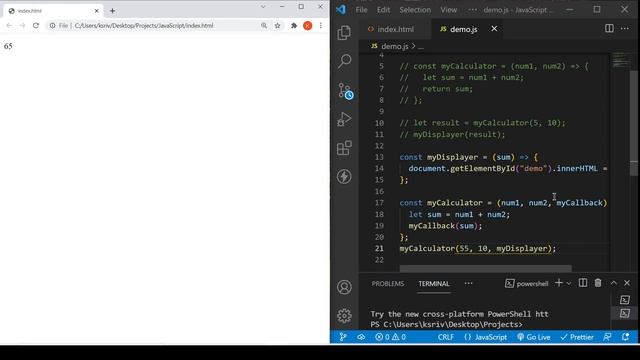The image size is (640, 360).
Task: Close the demo.js editor tab
Action: (494, 29)
